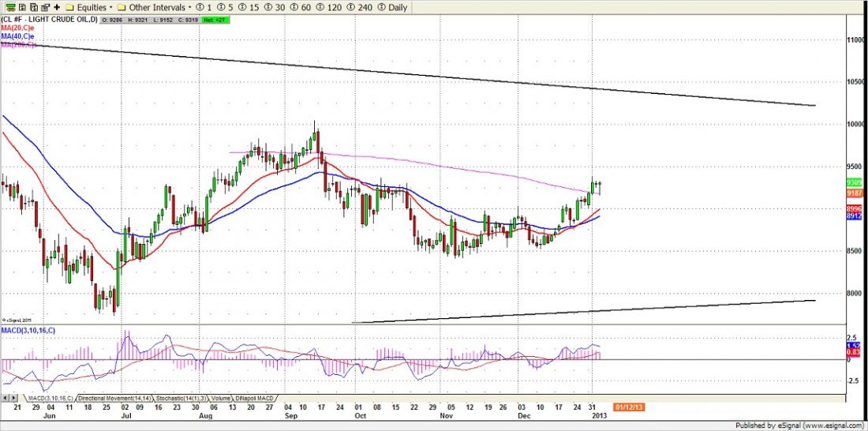The height and width of the screenshot is (431, 868).
Task: Open the Volume study tab
Action: click(x=219, y=398)
